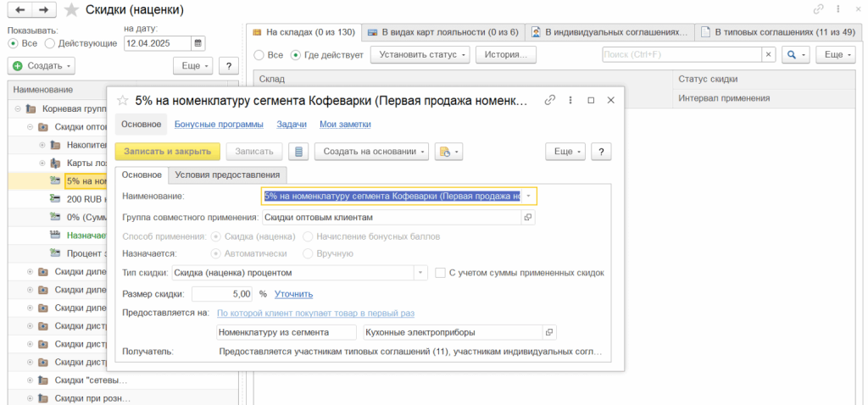Image resolution: width=868 pixels, height=405 pixels.
Task: Select the Действующие radio button
Action: 50,43
